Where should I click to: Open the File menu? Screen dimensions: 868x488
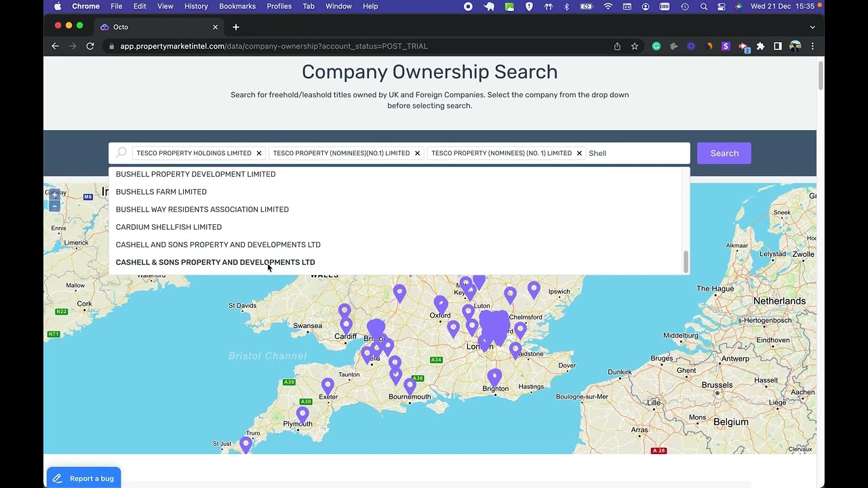(117, 6)
